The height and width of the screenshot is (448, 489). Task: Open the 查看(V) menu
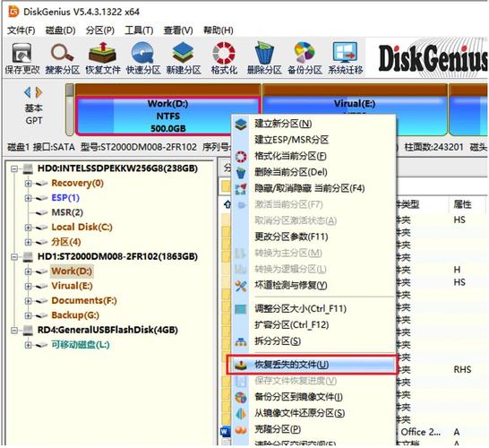tap(178, 30)
